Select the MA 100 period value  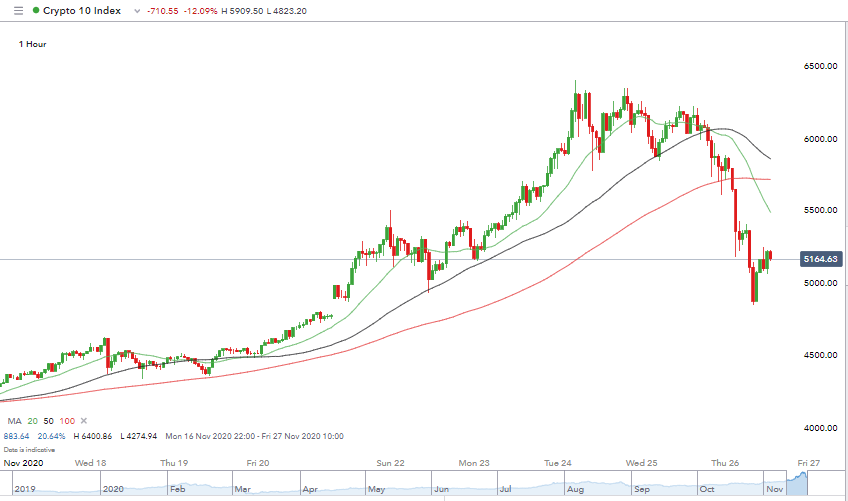[x=68, y=421]
